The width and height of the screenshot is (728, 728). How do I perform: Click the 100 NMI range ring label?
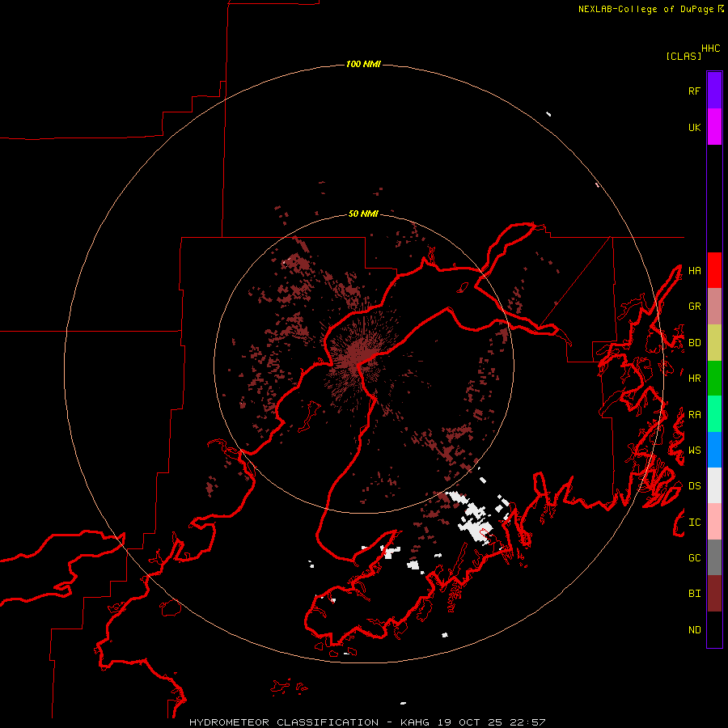(x=363, y=64)
